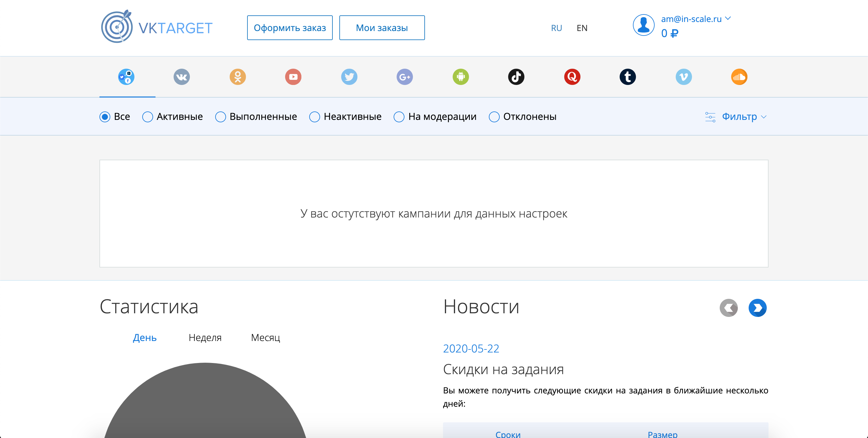Open the am@in-scale.ru account dropdown
Screen dimensions: 868x438
[696, 19]
